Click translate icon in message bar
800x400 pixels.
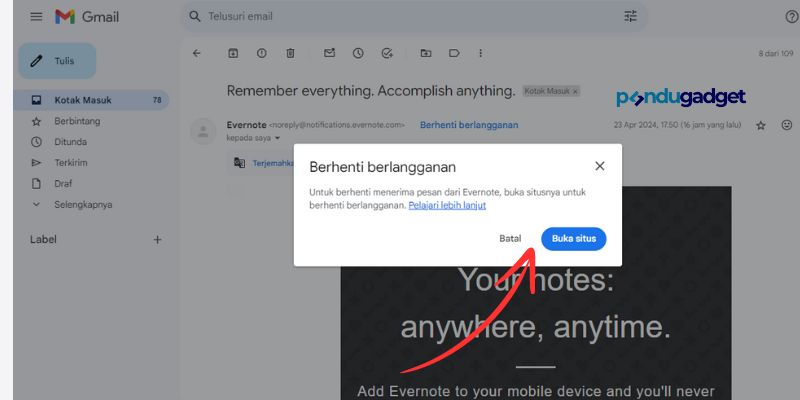pos(239,163)
